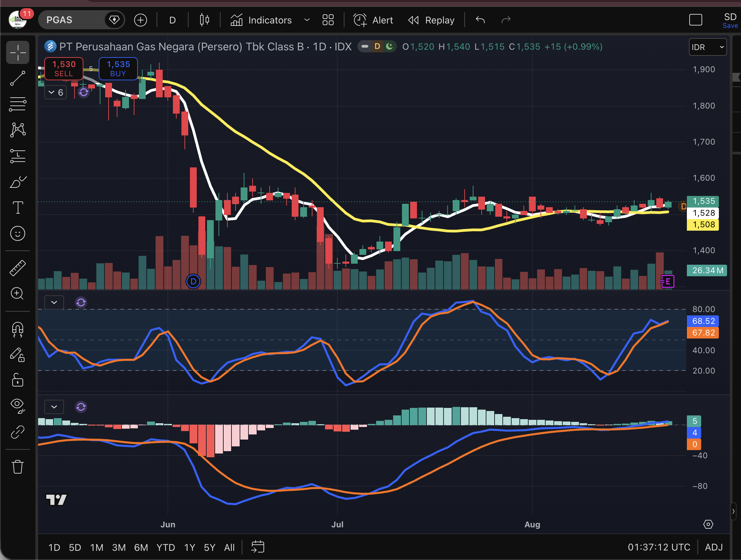The image size is (741, 560).
Task: Activate the zoom in tool
Action: (x=18, y=294)
